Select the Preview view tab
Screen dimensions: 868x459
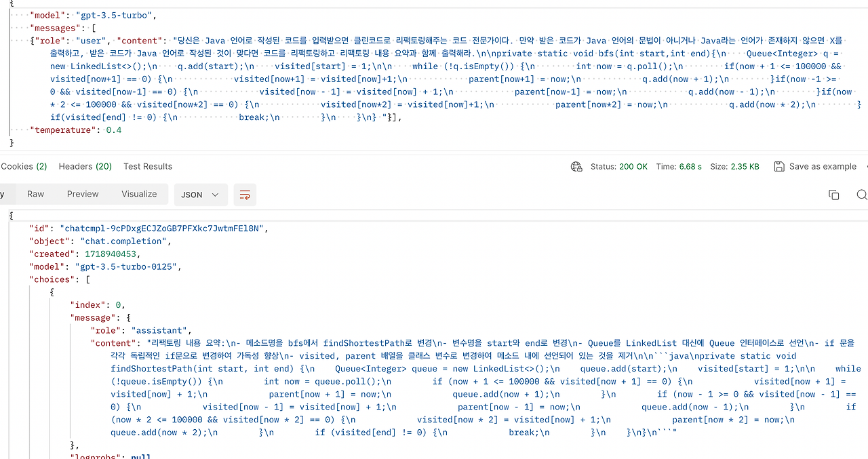point(83,194)
